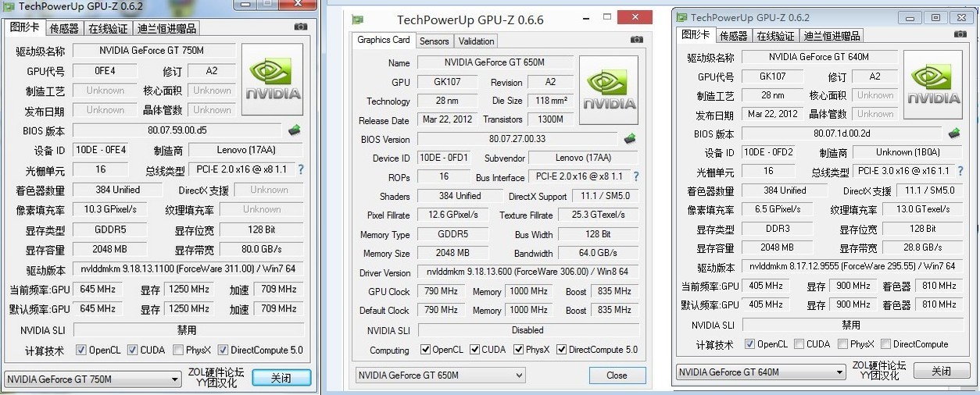Toggle PhysX checkbox in GT 650M window

pyautogui.click(x=518, y=350)
